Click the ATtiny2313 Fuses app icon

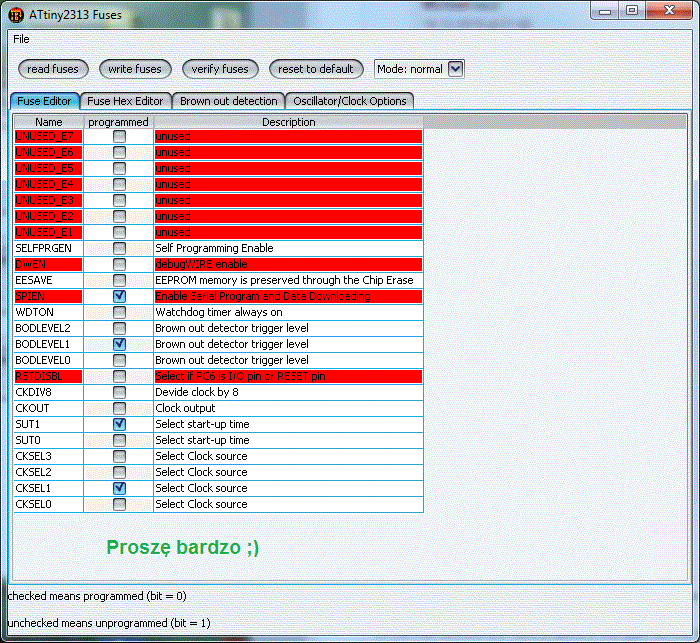(16, 15)
